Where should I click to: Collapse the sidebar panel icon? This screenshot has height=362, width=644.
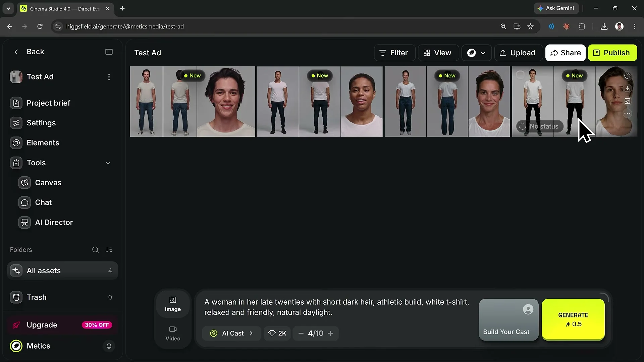(109, 52)
